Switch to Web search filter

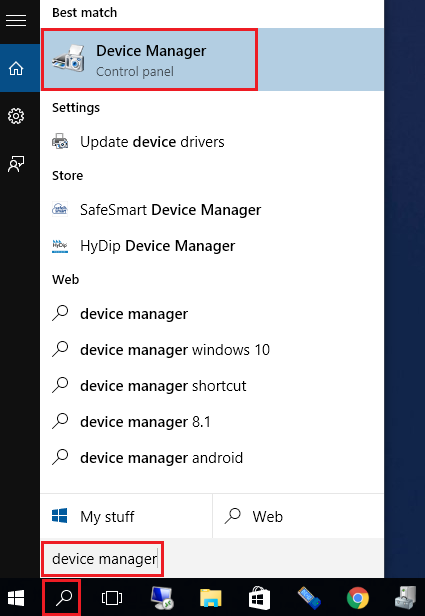pos(299,516)
